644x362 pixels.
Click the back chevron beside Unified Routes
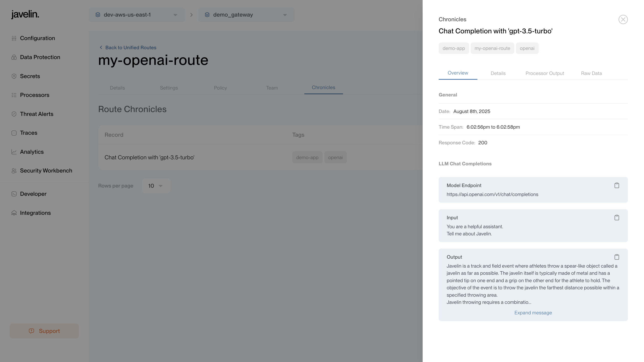[x=101, y=47]
